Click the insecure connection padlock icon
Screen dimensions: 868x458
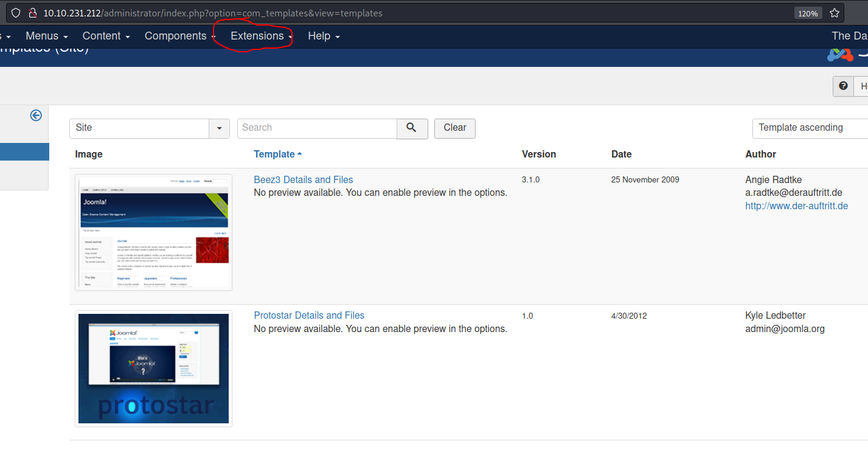coord(33,13)
